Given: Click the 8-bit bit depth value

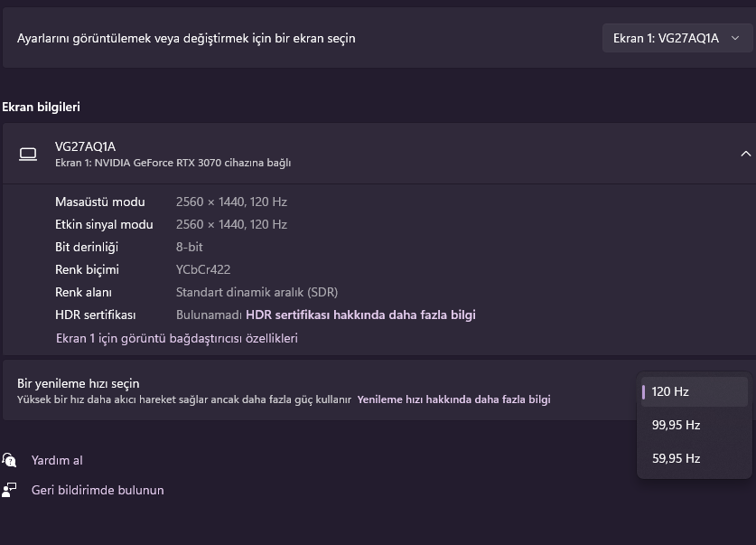Looking at the screenshot, I should [x=190, y=247].
